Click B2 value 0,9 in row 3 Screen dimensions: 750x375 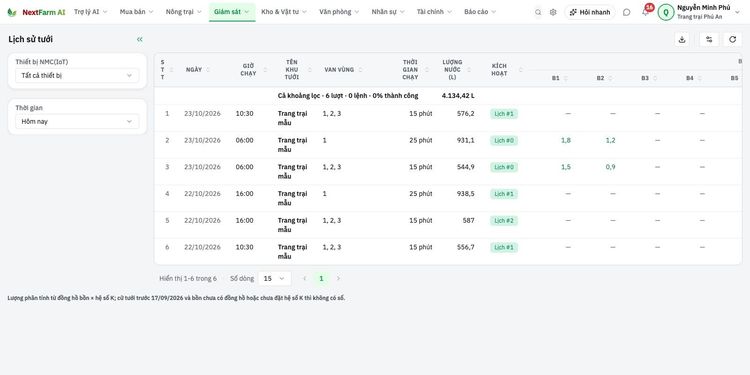[610, 167]
